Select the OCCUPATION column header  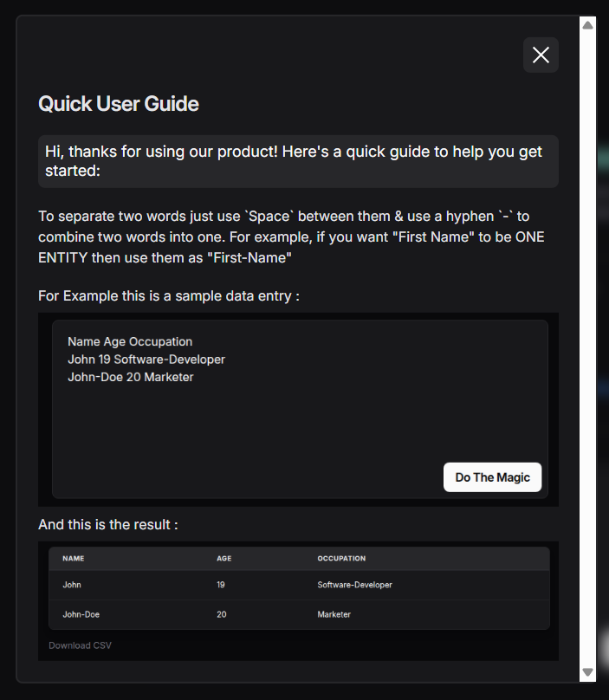click(341, 559)
